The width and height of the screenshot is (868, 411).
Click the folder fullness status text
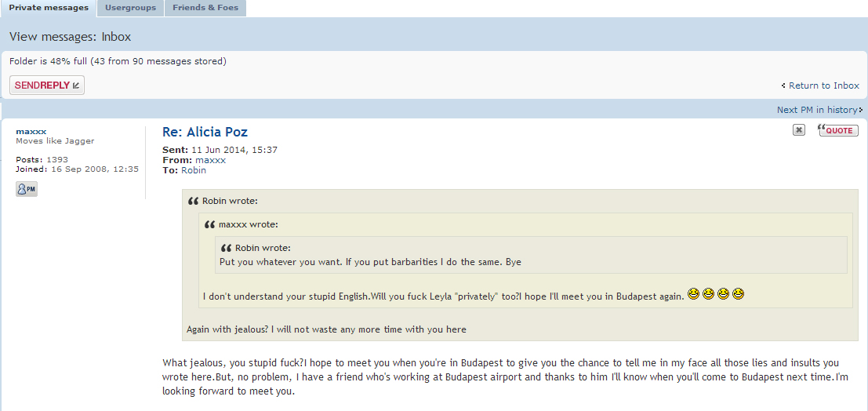click(x=118, y=61)
